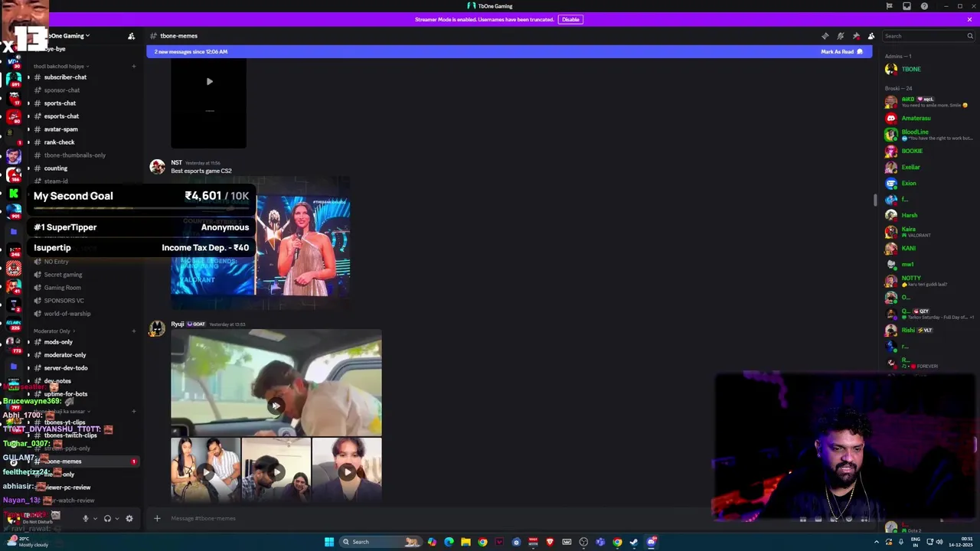Open BloodLine in member list
The height and width of the screenshot is (551, 980).
pos(915,135)
